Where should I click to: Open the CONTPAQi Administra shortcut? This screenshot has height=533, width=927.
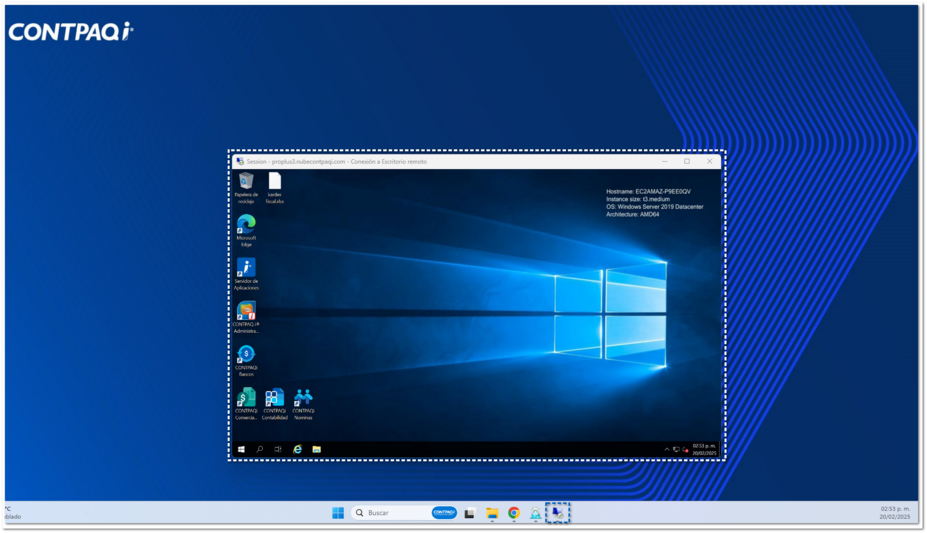coord(246,311)
